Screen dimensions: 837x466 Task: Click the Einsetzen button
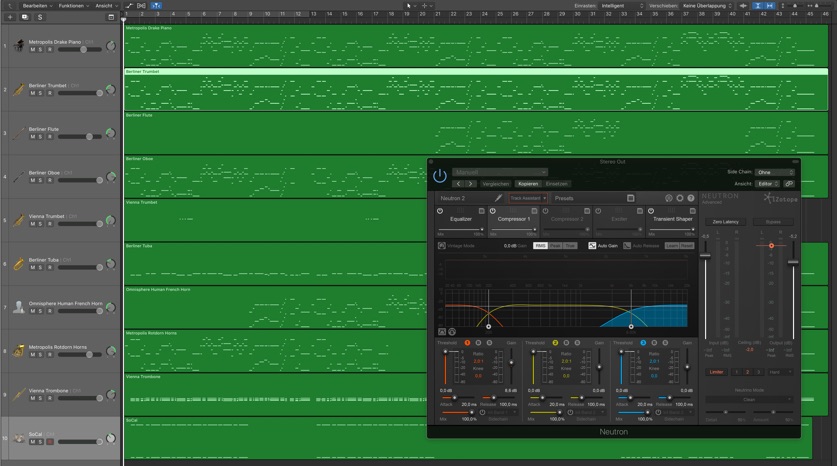point(556,184)
